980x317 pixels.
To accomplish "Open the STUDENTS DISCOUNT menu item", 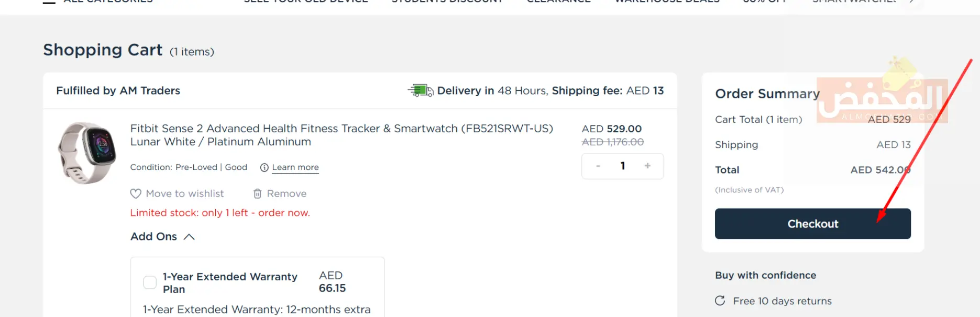I will pyautogui.click(x=447, y=2).
